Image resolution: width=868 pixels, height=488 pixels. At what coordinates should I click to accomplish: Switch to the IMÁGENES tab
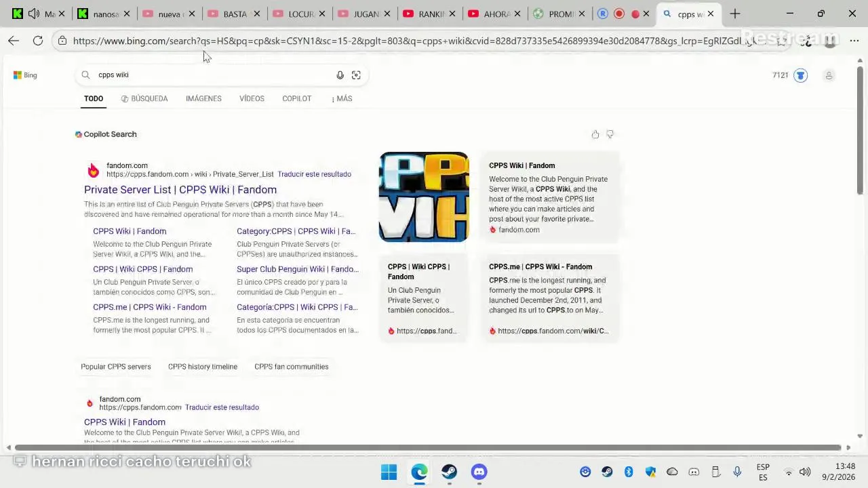click(x=203, y=99)
